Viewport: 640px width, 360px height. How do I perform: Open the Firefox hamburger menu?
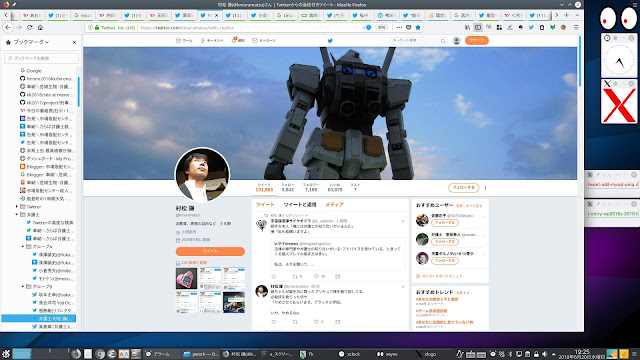576,27
